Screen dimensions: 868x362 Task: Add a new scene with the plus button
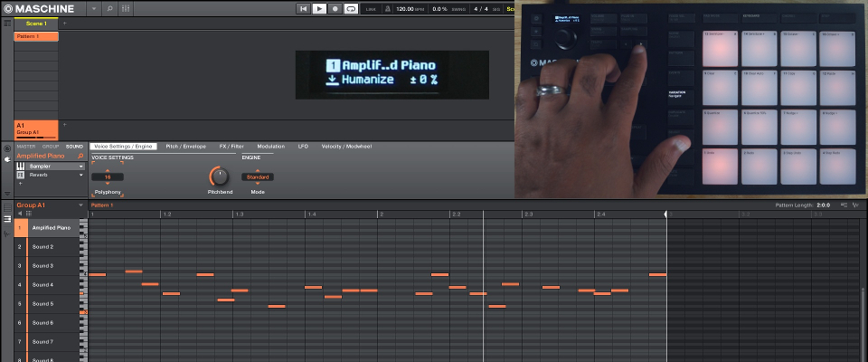point(64,24)
